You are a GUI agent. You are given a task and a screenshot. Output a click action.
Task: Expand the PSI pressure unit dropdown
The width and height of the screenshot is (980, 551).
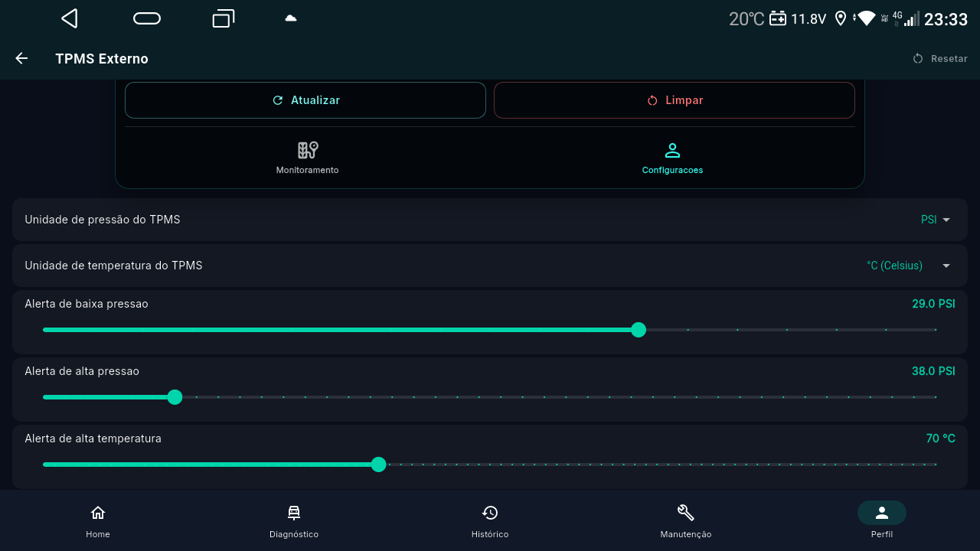tap(936, 220)
